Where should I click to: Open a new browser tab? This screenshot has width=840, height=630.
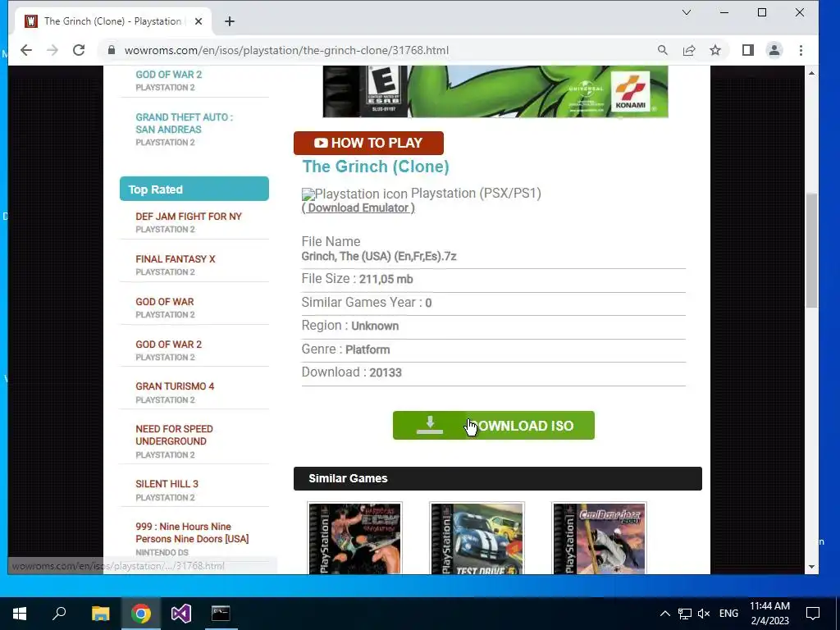(230, 21)
